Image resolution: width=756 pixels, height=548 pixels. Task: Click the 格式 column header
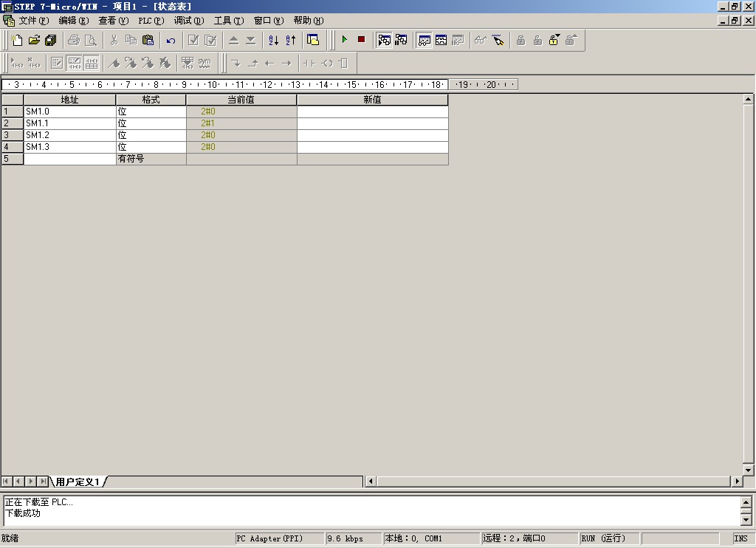[151, 100]
